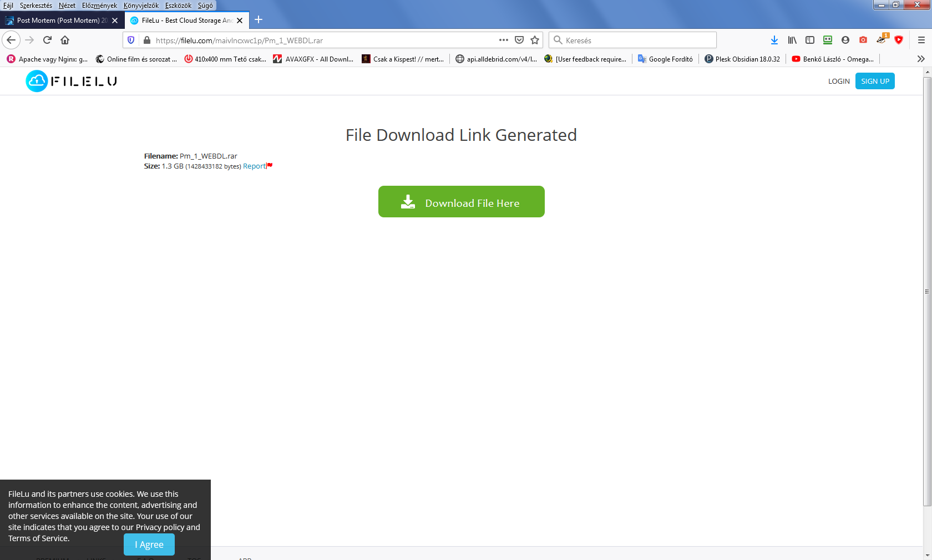Viewport: 932px width, 560px height.
Task: Accept cookies with I Agree button
Action: (x=149, y=544)
